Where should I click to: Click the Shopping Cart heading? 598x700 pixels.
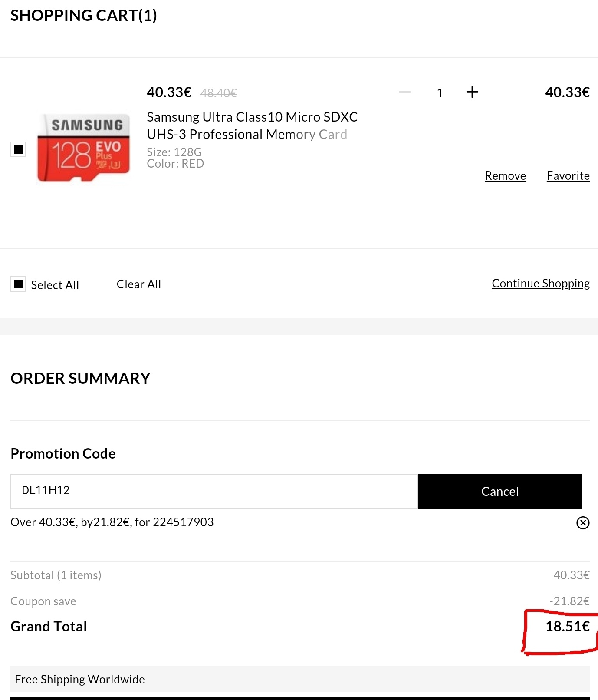point(84,16)
